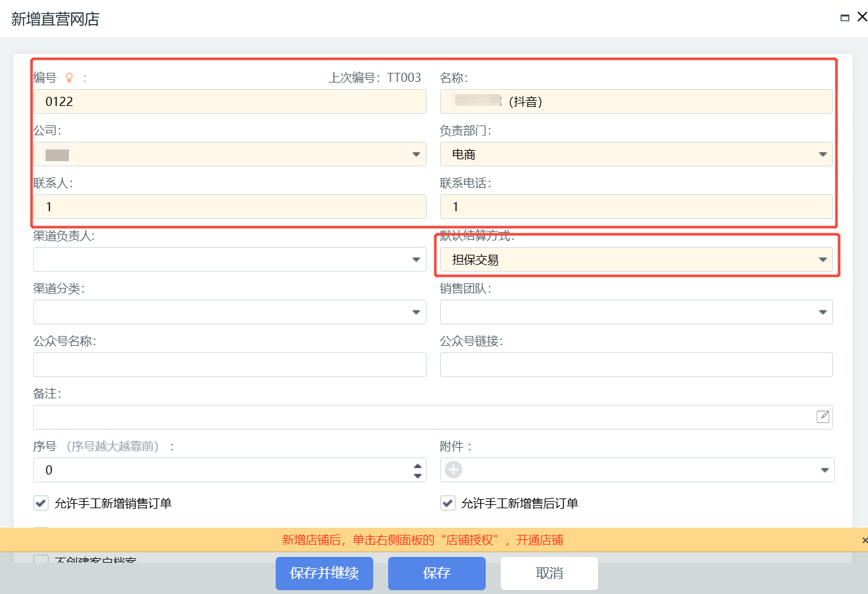The width and height of the screenshot is (868, 594).
Task: Open the 负责部门 dropdown showing 电商
Action: (822, 154)
